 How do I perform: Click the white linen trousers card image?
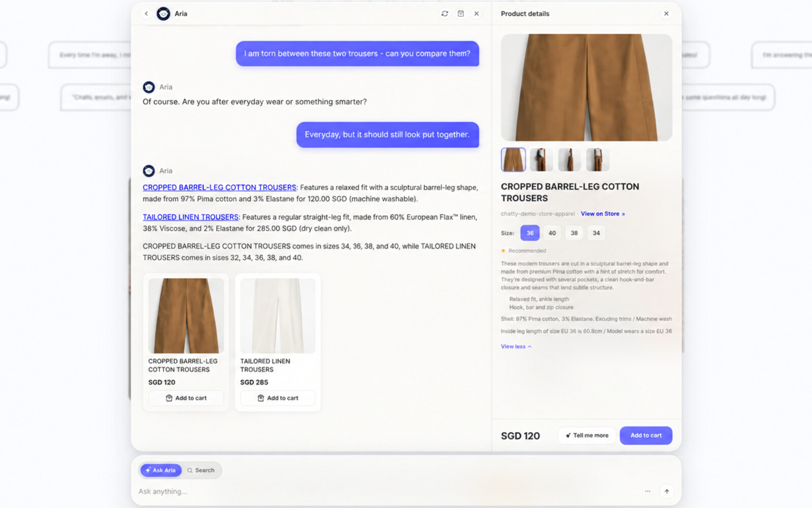tap(278, 315)
